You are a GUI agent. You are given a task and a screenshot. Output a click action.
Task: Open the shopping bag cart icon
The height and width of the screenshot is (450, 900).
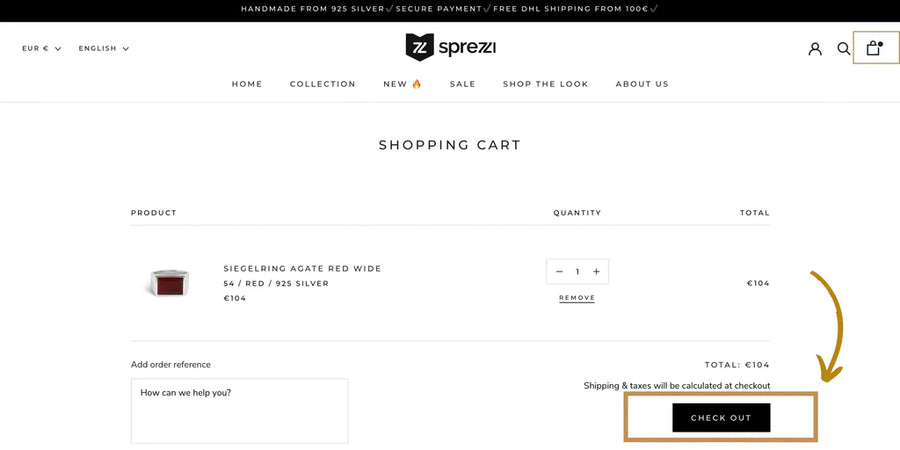click(x=874, y=48)
